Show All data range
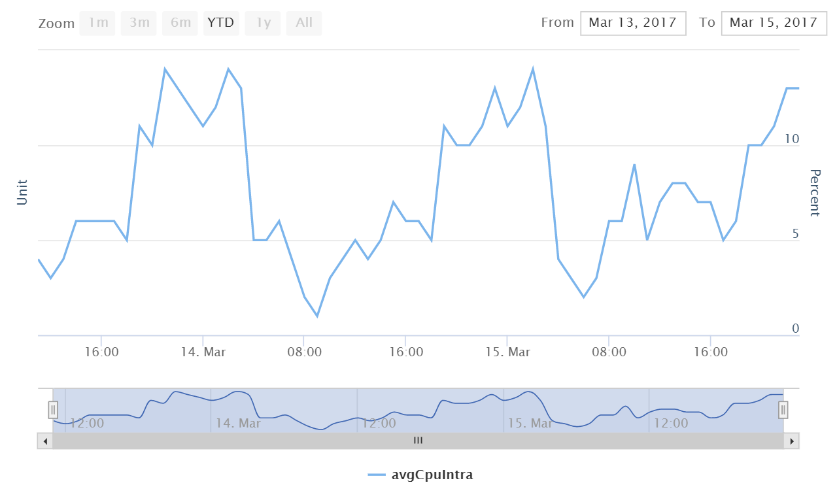Viewport: 837px width, 504px height. tap(304, 23)
